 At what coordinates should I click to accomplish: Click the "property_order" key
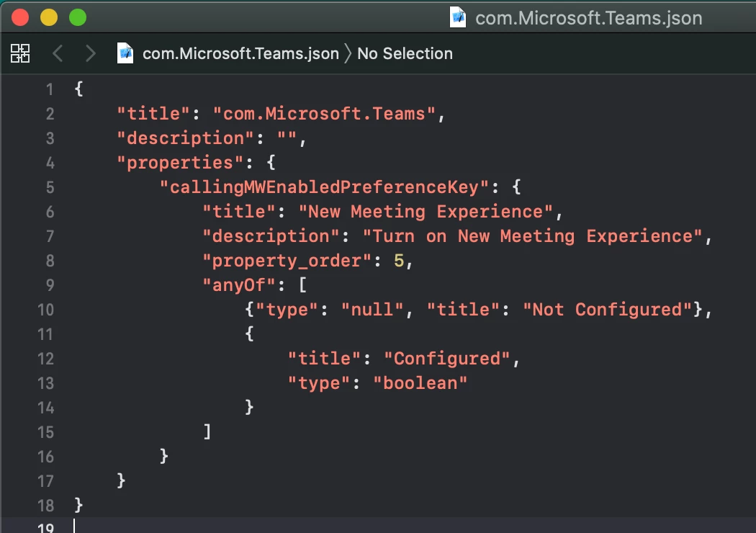[x=287, y=261]
